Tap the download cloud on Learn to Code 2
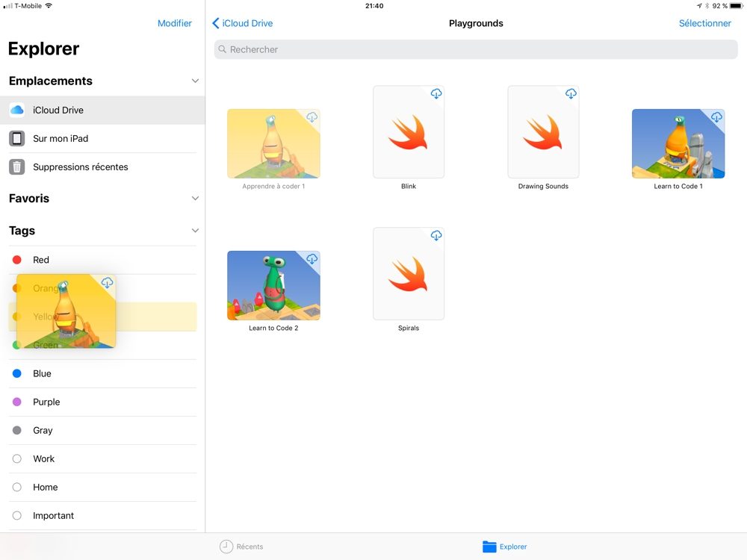 tap(311, 258)
